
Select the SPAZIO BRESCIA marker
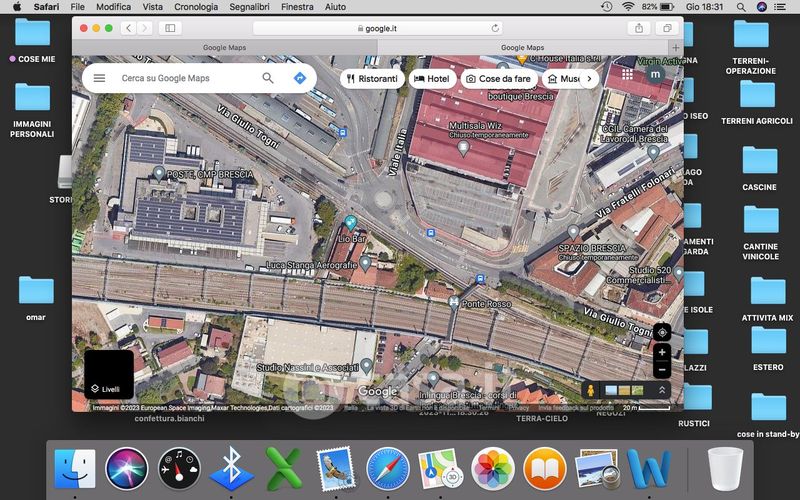point(573,232)
